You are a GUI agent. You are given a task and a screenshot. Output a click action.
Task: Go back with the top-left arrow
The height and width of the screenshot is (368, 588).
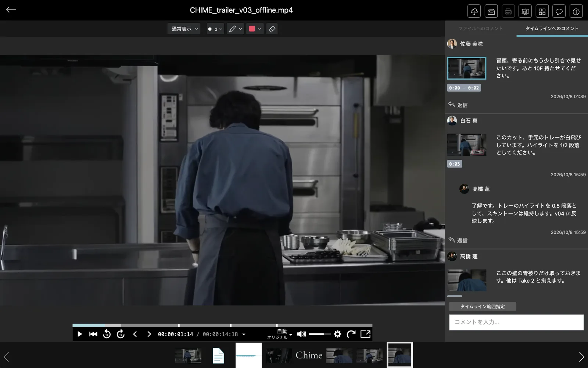click(x=11, y=10)
